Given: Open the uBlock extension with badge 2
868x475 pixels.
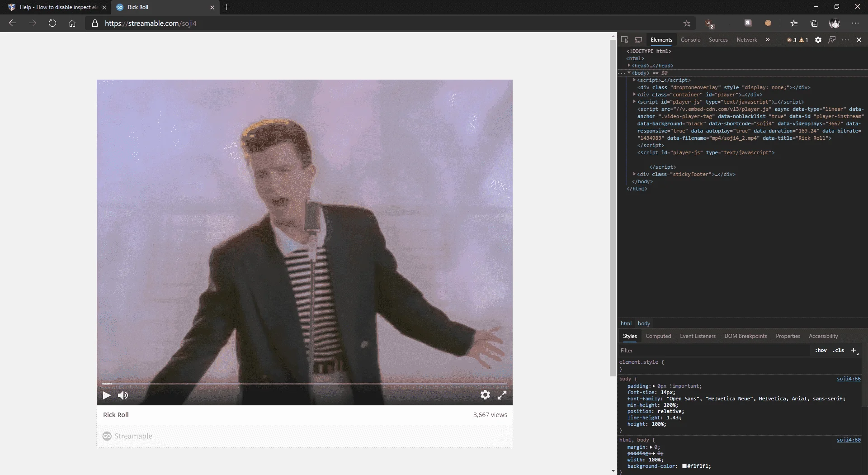Looking at the screenshot, I should (x=709, y=24).
